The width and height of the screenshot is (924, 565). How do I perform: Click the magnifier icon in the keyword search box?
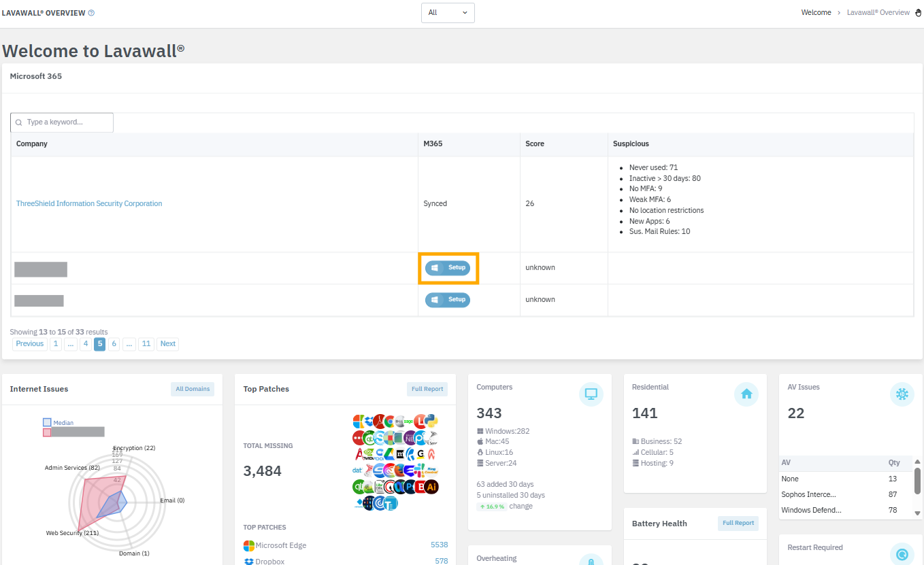coord(18,122)
